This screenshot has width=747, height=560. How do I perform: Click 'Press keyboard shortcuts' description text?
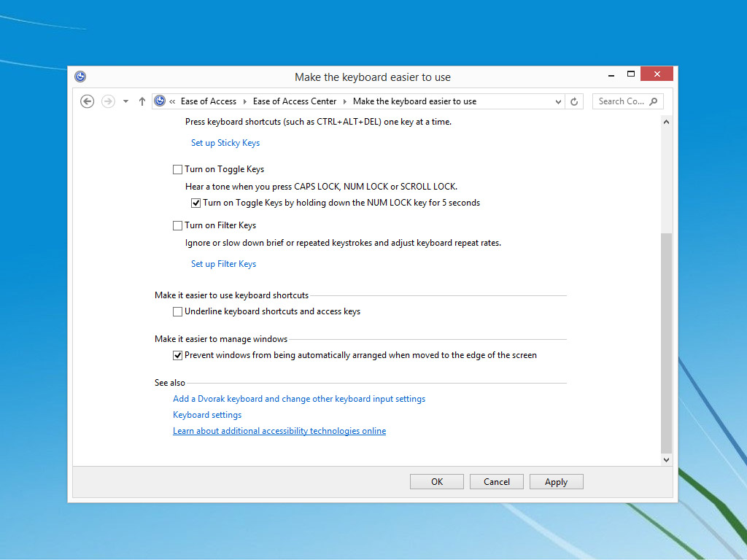click(x=318, y=122)
